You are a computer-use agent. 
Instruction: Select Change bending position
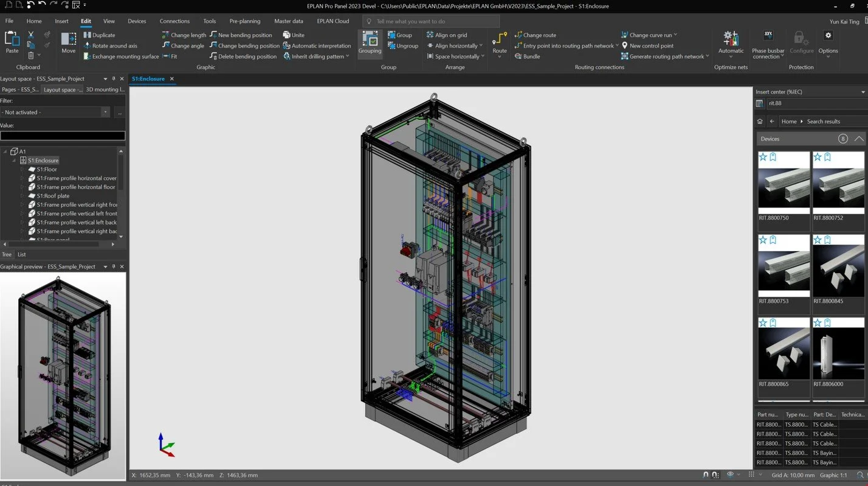pos(244,46)
